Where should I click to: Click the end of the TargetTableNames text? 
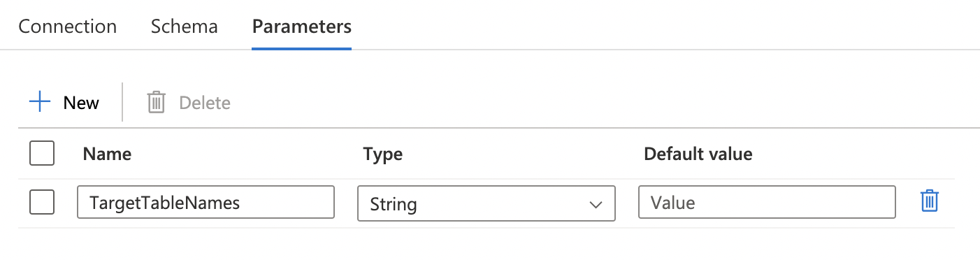[240, 203]
